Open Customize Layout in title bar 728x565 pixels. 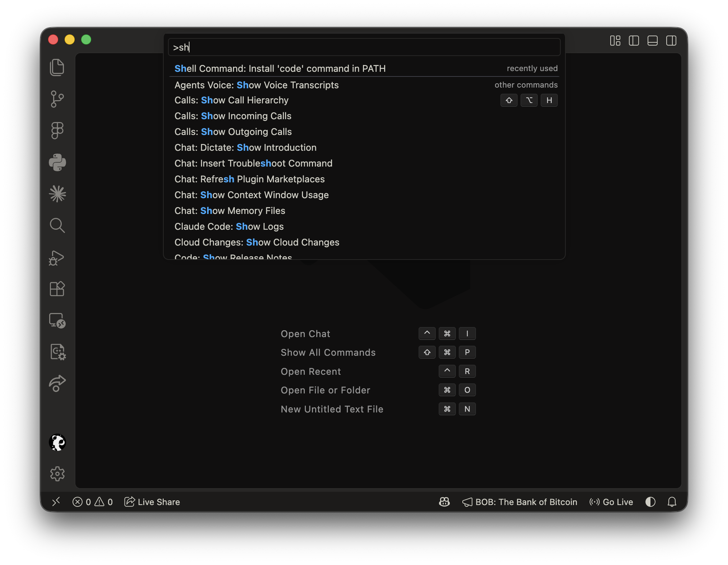coord(615,41)
